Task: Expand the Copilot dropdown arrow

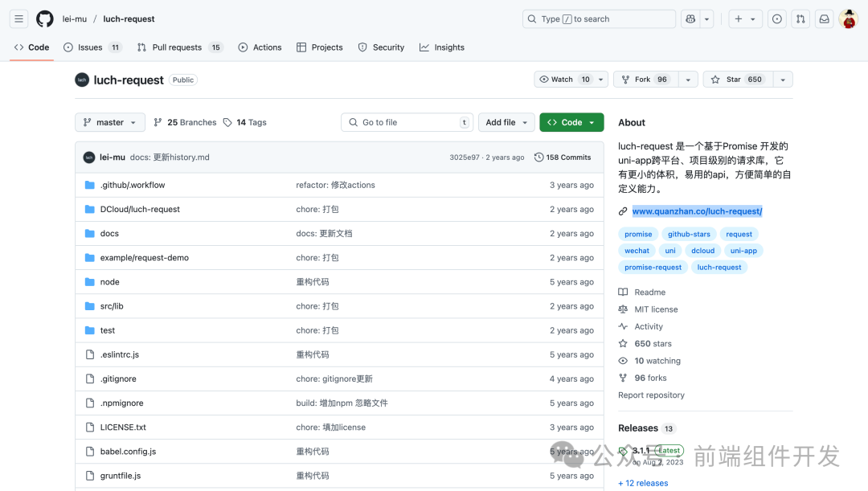Action: pyautogui.click(x=707, y=18)
